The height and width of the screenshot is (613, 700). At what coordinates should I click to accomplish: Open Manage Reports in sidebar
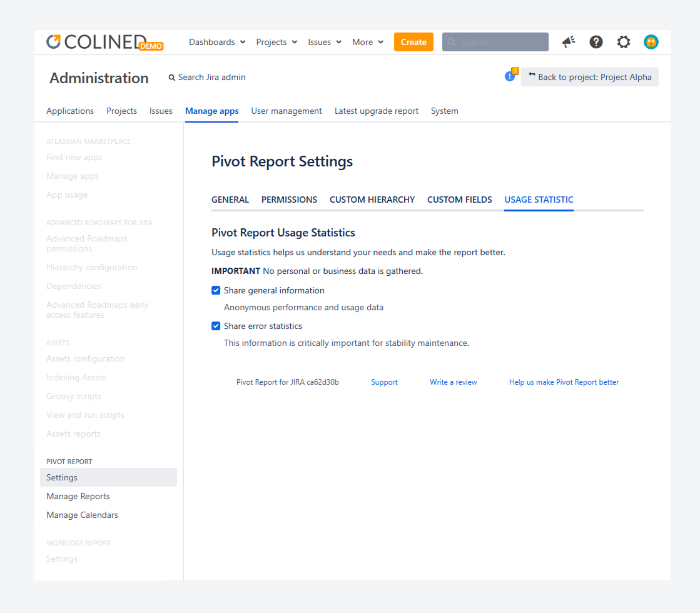pos(78,497)
